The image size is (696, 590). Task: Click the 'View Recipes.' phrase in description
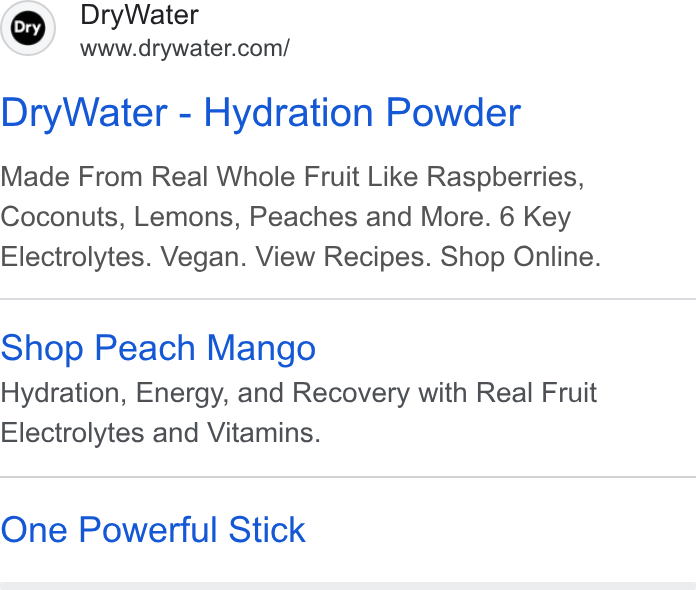pos(343,257)
